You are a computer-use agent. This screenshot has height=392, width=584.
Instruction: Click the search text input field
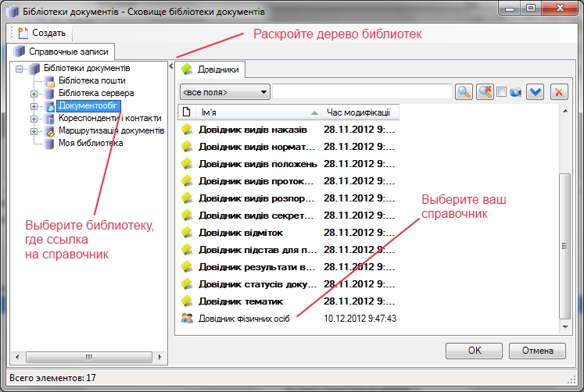362,92
